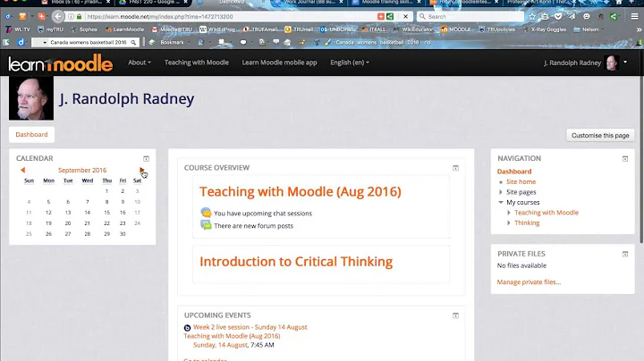Select day 14 in the calendar

coord(88,213)
